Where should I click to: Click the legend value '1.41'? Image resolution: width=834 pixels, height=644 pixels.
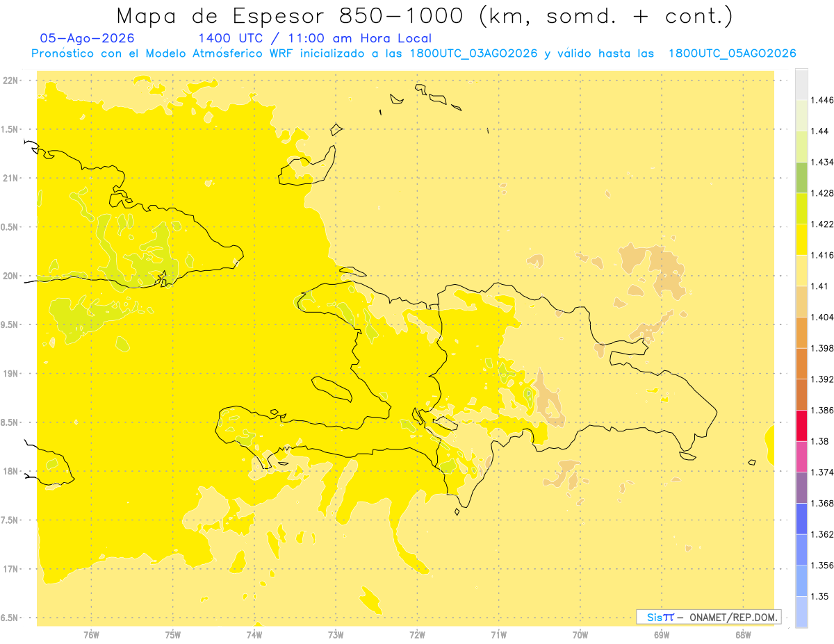tap(820, 286)
